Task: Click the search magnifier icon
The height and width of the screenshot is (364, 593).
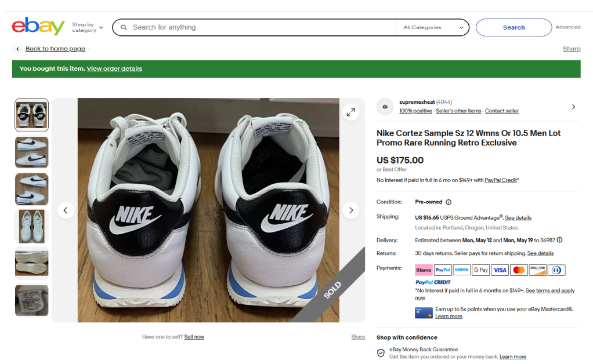Action: 124,27
